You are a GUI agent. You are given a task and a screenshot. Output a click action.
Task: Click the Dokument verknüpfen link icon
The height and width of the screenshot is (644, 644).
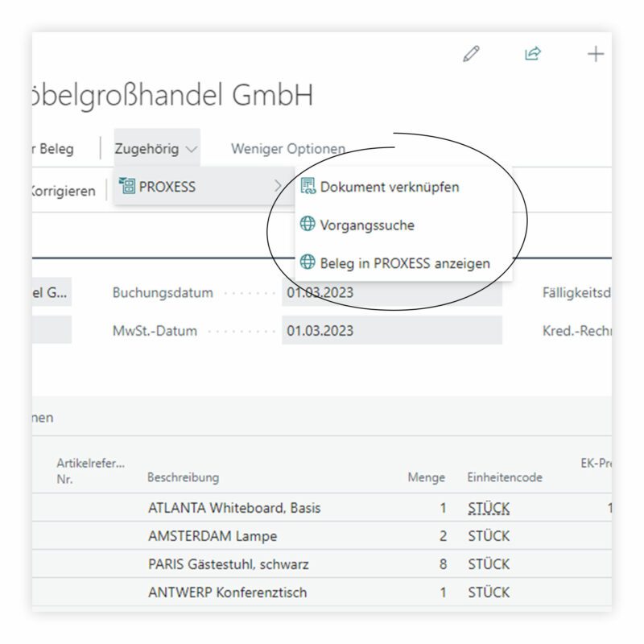[308, 187]
